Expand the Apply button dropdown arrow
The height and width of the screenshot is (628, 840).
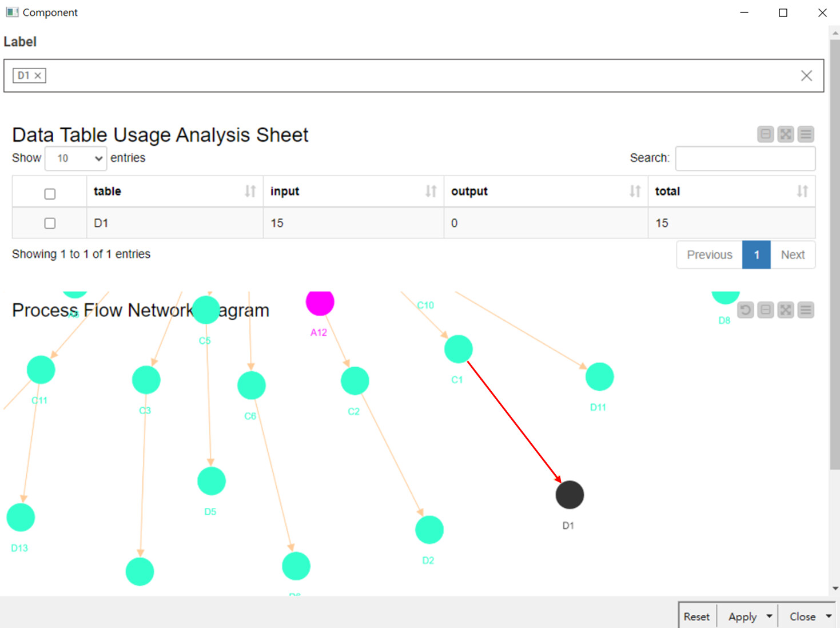click(x=769, y=616)
